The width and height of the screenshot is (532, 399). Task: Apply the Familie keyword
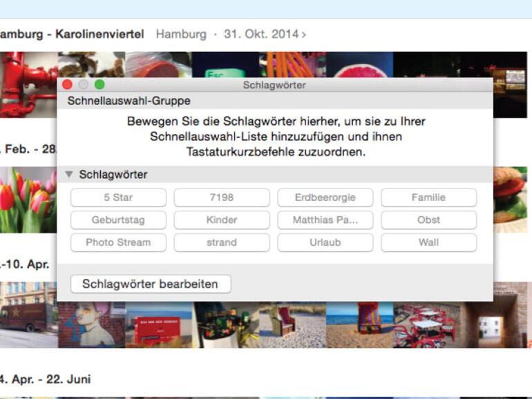click(x=429, y=197)
